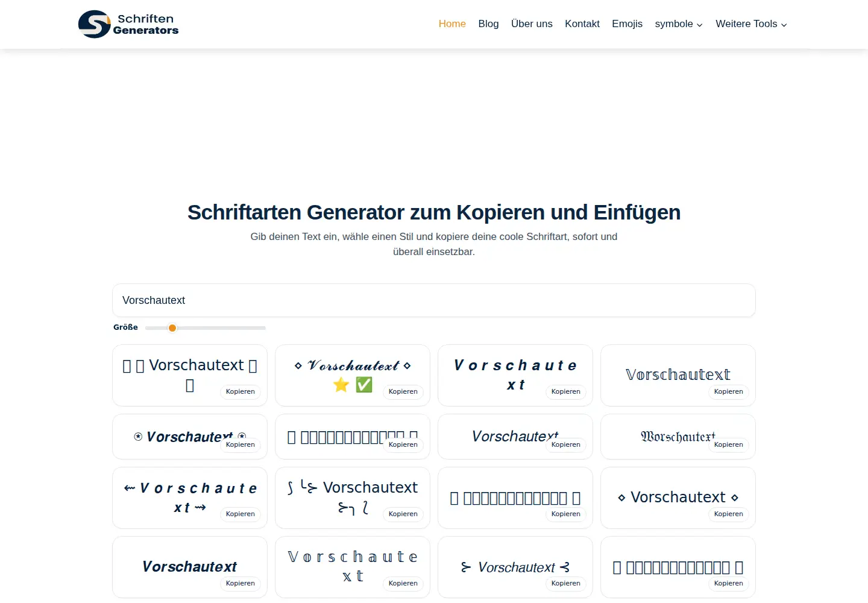This screenshot has width=868, height=603.
Task: Click the Größe label
Action: [x=125, y=327]
